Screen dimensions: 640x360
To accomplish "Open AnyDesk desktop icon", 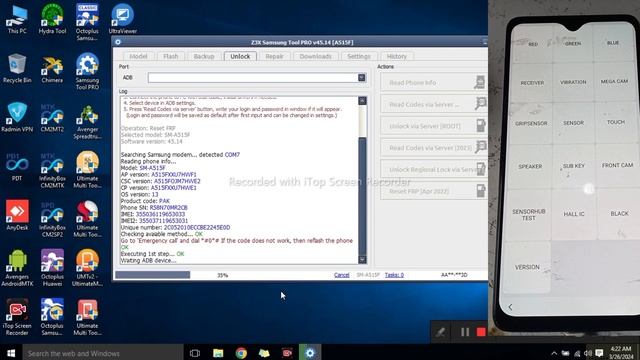I will (17, 216).
